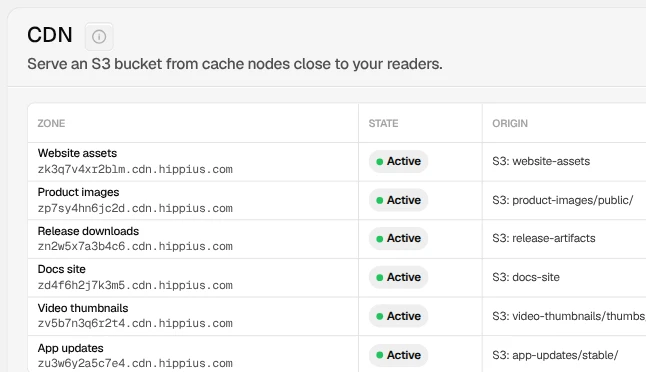Click the Active badge for Product images
Viewport: 646px width, 372px height.
tap(398, 200)
